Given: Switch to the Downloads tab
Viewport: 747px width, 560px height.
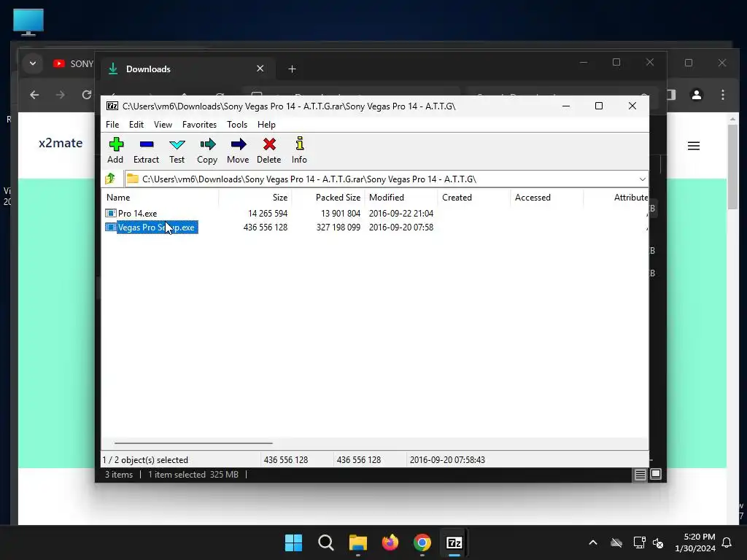Looking at the screenshot, I should [187, 69].
